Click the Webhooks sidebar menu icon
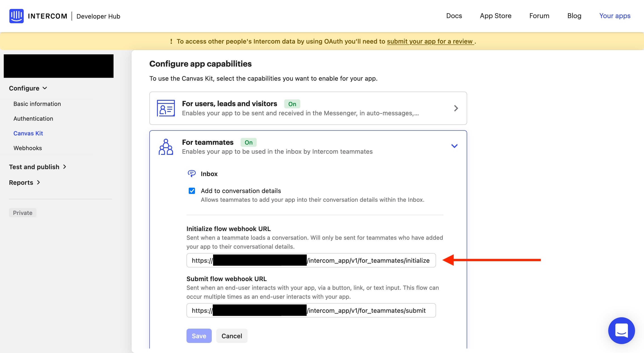This screenshot has width=644, height=353. click(x=28, y=148)
